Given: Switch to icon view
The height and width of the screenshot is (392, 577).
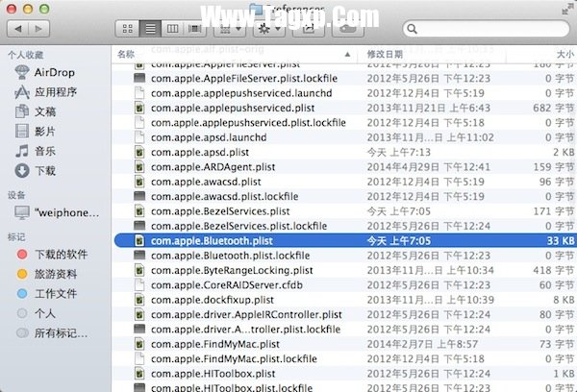Looking at the screenshot, I should 127,29.
